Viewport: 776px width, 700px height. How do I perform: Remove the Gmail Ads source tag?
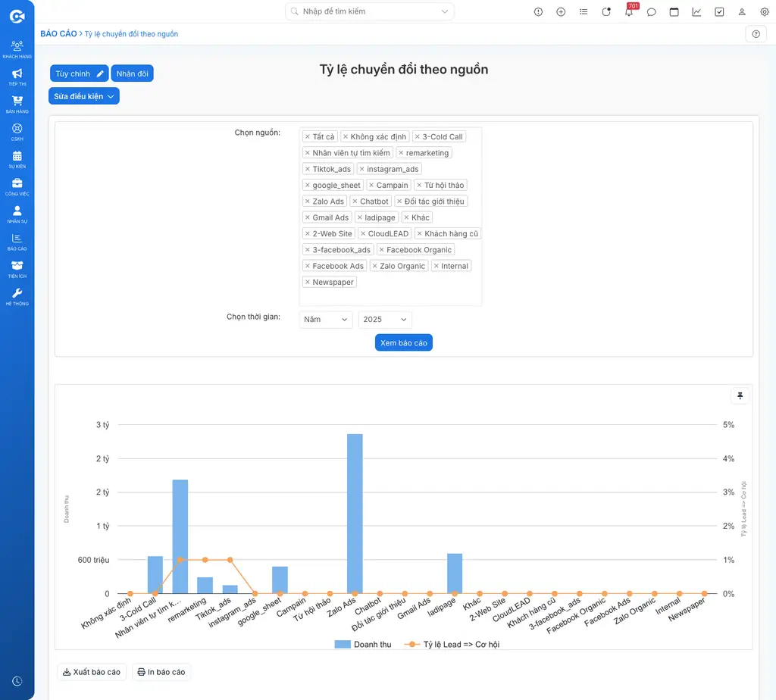click(x=308, y=217)
